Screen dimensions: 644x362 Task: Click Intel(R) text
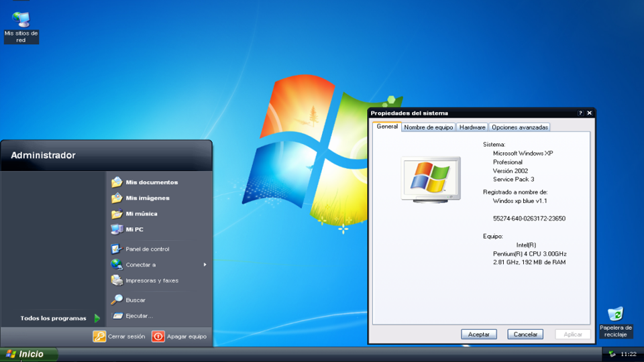[526, 245]
